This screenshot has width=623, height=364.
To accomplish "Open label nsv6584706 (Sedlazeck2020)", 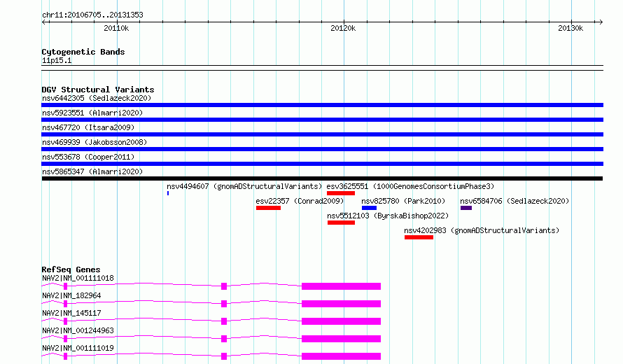I will (x=514, y=201).
